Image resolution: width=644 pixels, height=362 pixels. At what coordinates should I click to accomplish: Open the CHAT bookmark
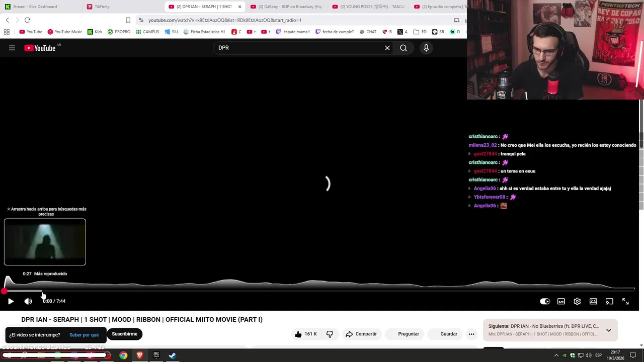(x=368, y=32)
